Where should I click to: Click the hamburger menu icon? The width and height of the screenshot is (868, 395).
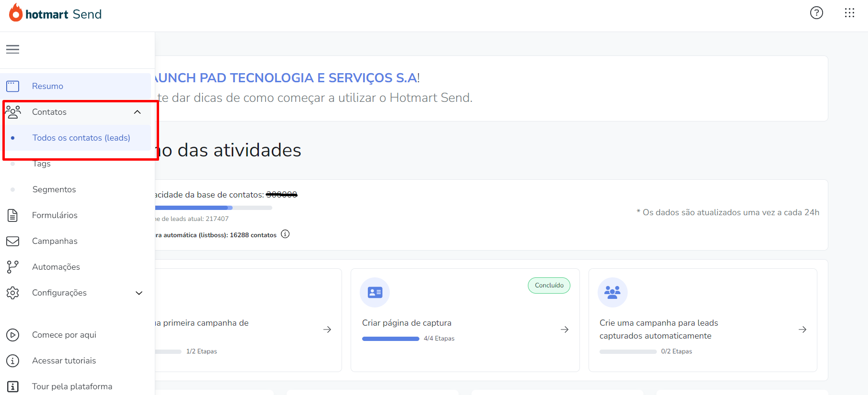pos(13,49)
